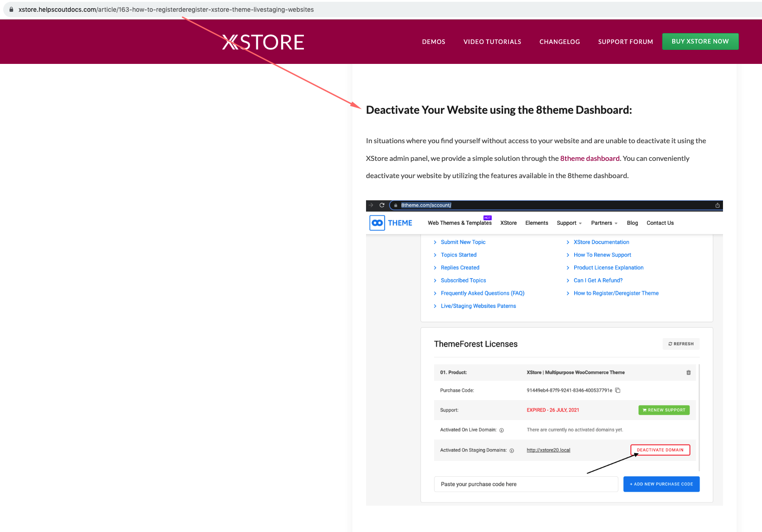Open Product License Explanation link
The width and height of the screenshot is (762, 532).
click(x=609, y=268)
